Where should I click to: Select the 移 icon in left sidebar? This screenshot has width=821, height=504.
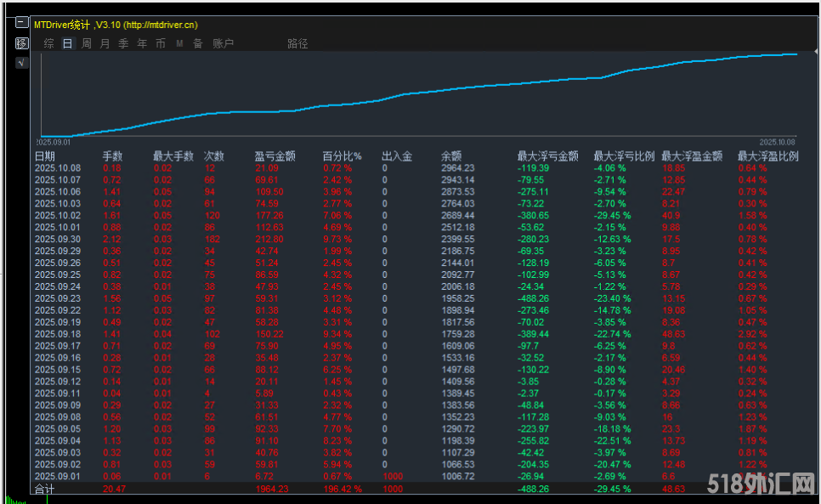tap(21, 43)
